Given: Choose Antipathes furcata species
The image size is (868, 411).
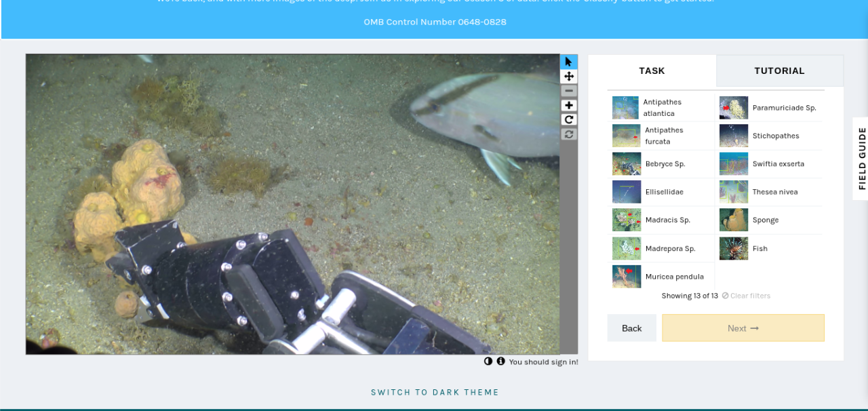Looking at the screenshot, I should coord(662,136).
